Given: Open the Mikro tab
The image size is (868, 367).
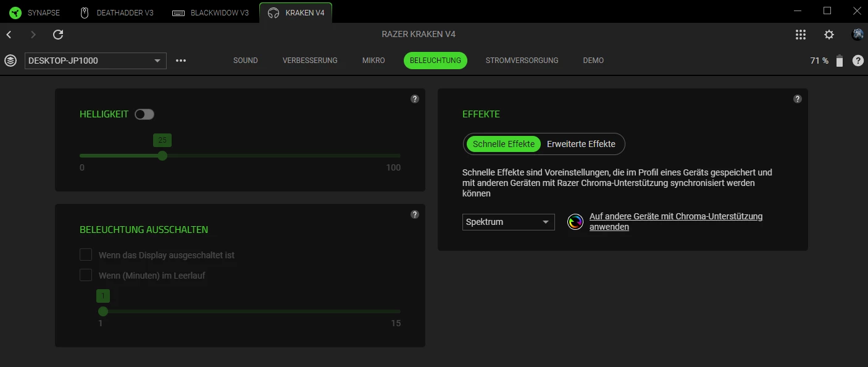Looking at the screenshot, I should (x=373, y=61).
